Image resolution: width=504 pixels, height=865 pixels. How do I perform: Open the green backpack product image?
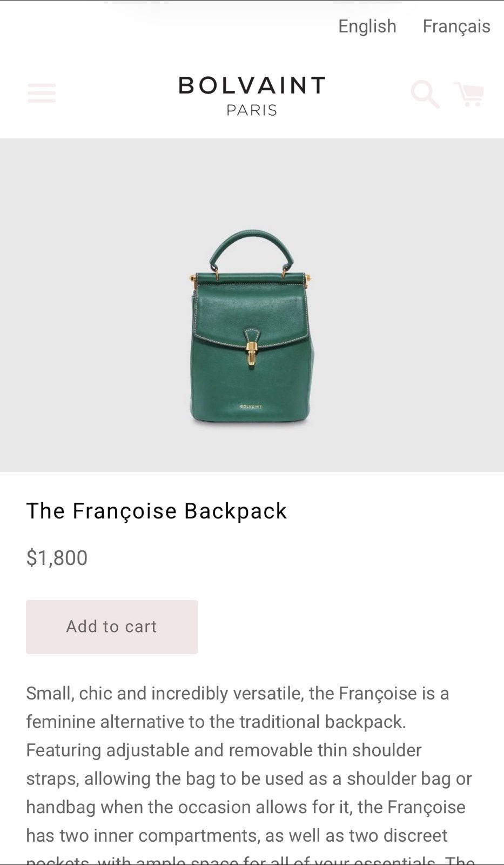[252, 329]
